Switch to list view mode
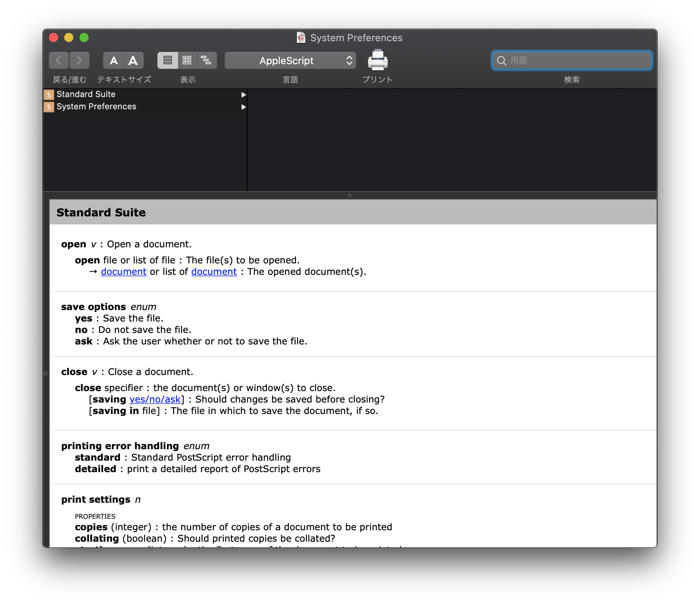The width and height of the screenshot is (700, 604). [x=168, y=60]
